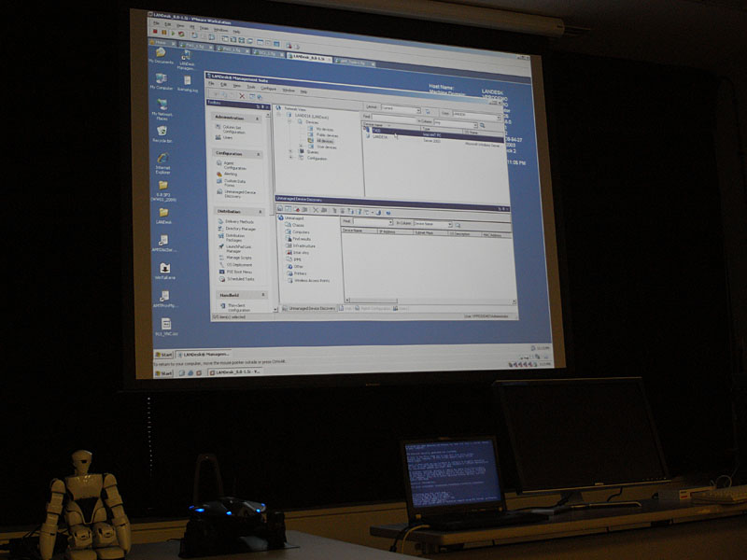Expand the Configuration tree node in Network View

291,157
